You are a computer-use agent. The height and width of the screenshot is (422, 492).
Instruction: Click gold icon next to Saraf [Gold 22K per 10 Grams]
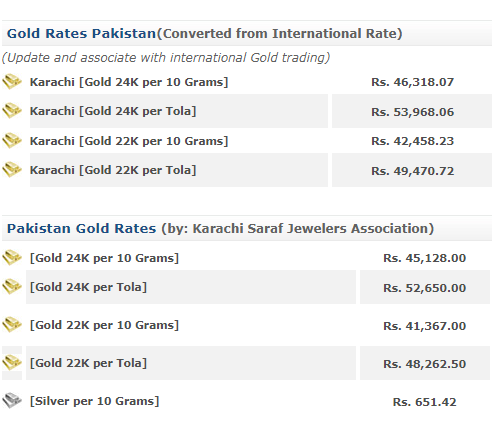click(x=12, y=325)
